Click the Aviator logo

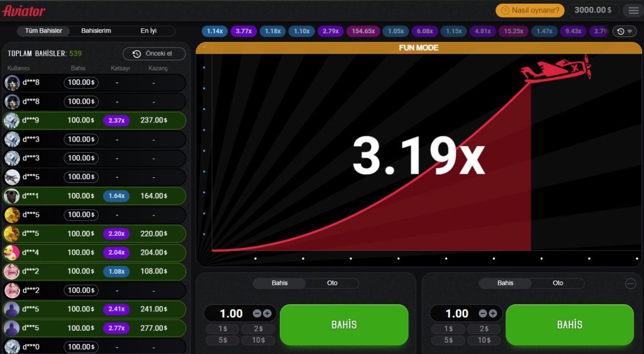24,11
